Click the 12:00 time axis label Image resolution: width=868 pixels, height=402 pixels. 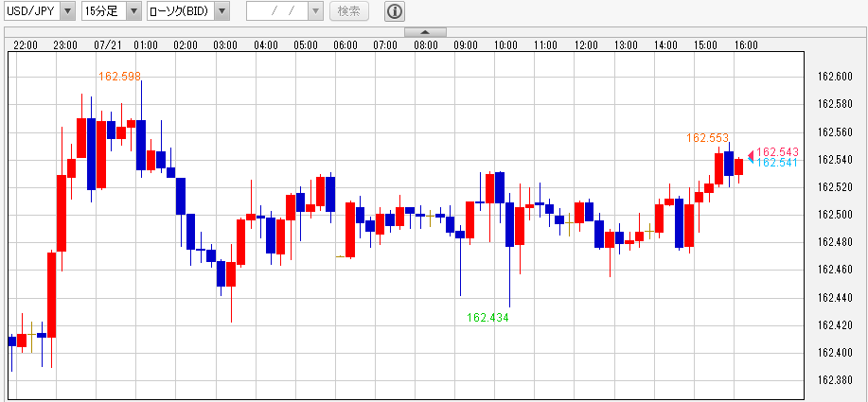pos(586,45)
